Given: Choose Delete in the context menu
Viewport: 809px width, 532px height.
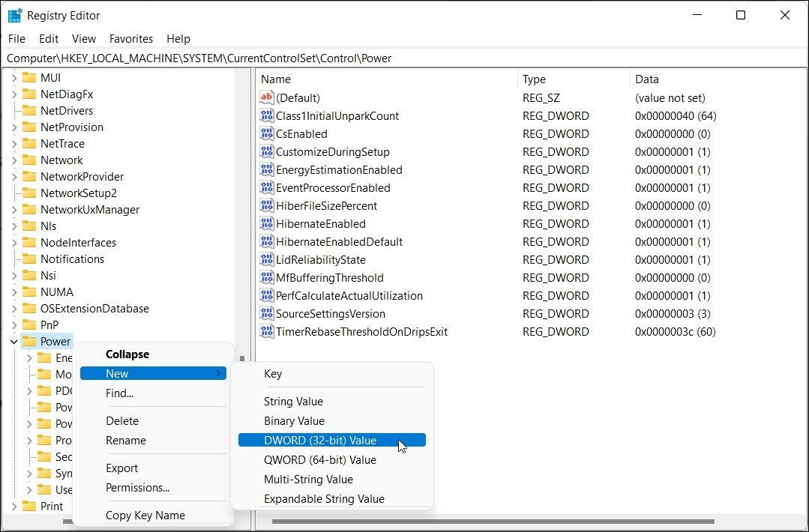Looking at the screenshot, I should [x=153, y=421].
